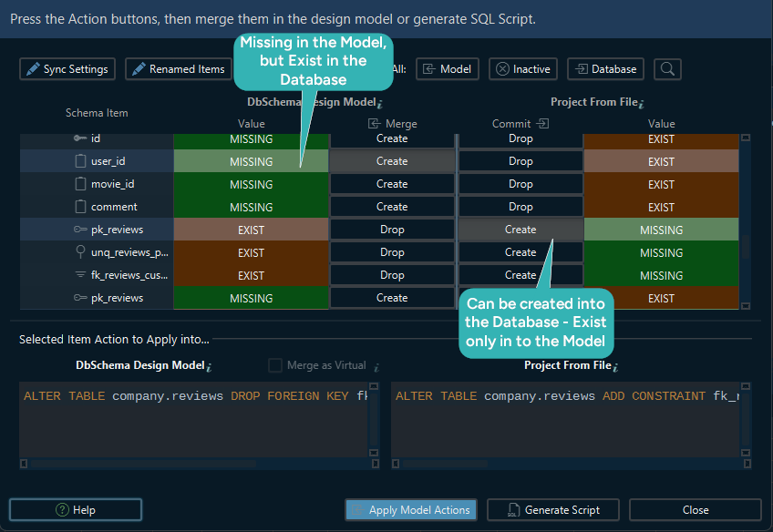Select the user_id schema item
The image size is (773, 532).
click(x=97, y=161)
